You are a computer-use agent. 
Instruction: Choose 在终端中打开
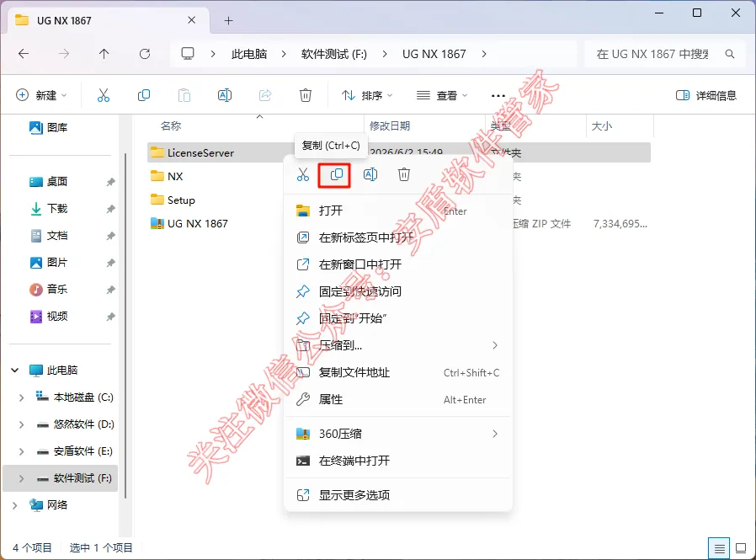click(x=397, y=461)
